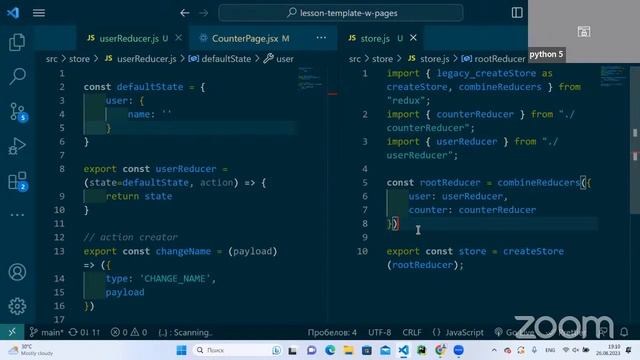Open Microsoft Edge from the taskbar

(x=330, y=350)
